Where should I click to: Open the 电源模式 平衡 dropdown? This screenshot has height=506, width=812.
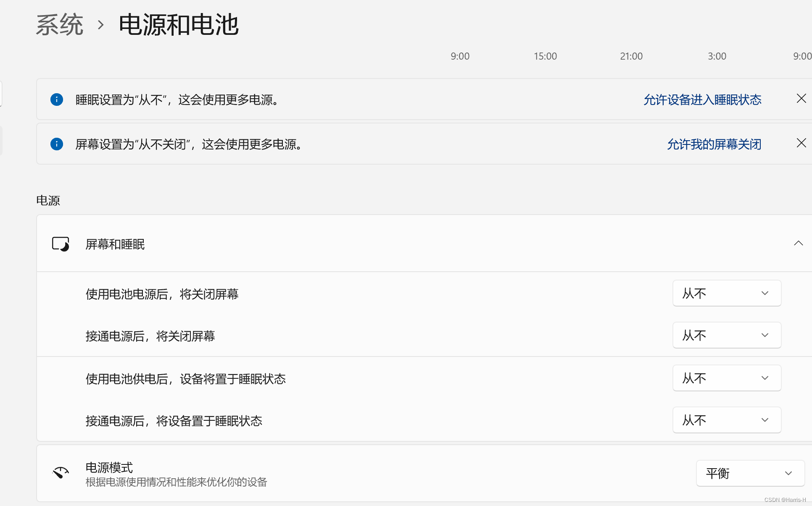pos(750,473)
